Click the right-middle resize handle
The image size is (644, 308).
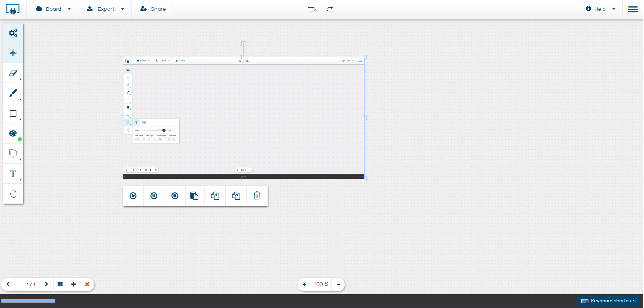tap(364, 118)
